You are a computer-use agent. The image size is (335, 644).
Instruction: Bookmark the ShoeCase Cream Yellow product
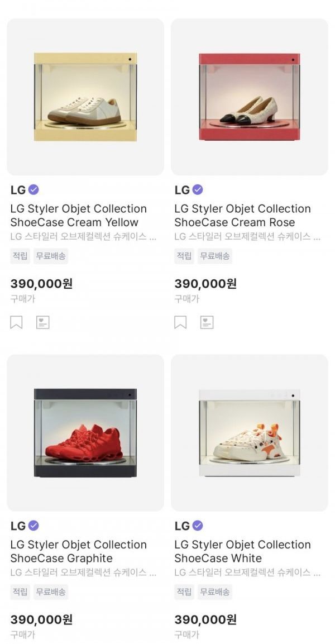tap(17, 322)
